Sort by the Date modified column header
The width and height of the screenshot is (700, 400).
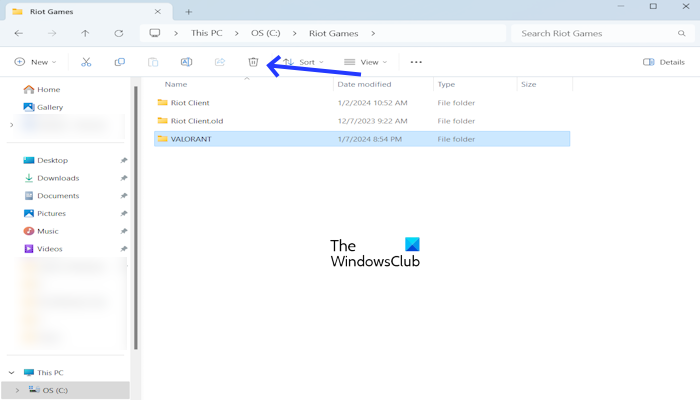point(364,84)
